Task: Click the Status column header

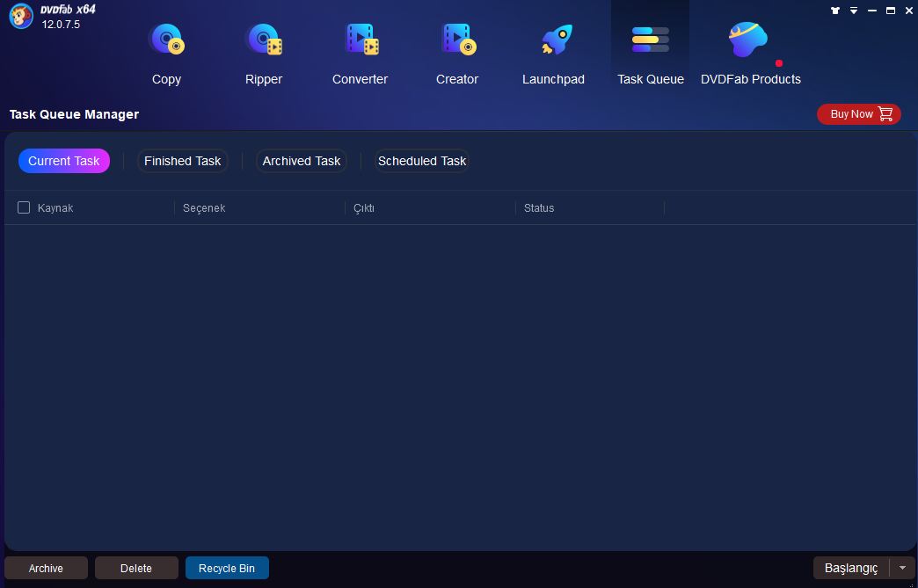Action: [539, 207]
